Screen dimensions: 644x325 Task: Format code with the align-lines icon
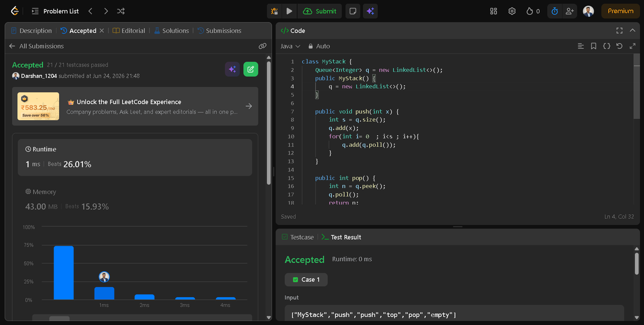(x=581, y=46)
